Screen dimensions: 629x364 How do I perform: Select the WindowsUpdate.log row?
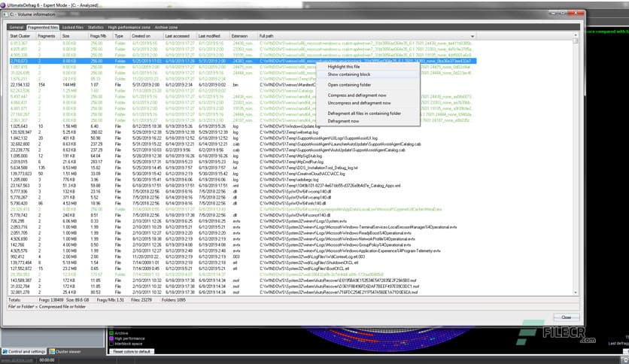pos(243,126)
